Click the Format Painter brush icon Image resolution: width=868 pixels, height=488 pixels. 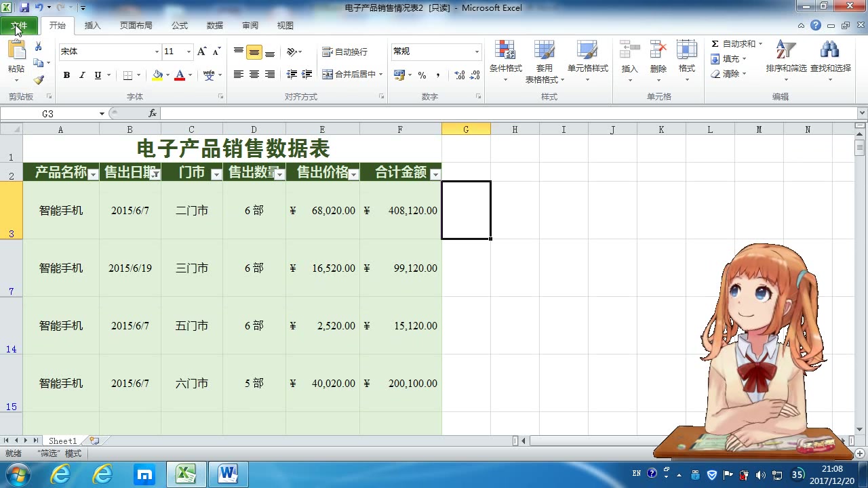pyautogui.click(x=39, y=79)
